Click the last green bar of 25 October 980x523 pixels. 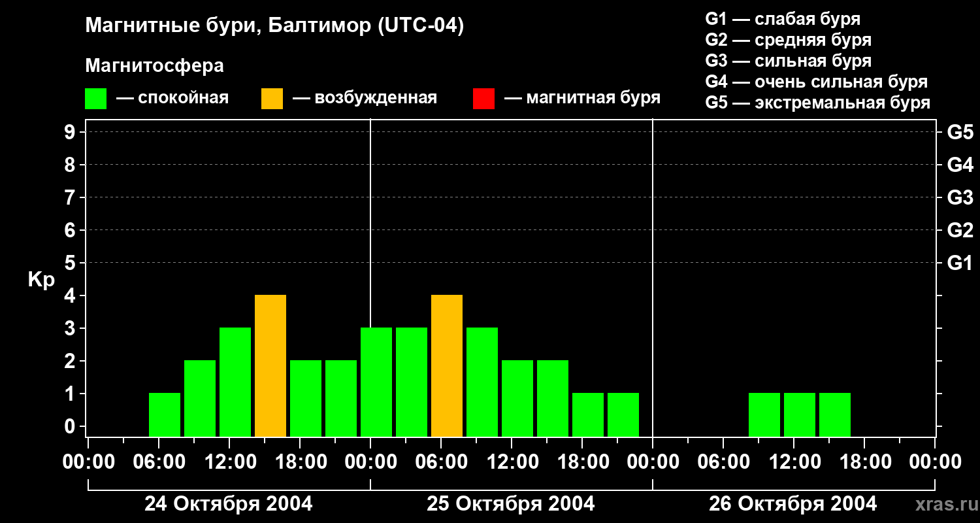click(623, 414)
